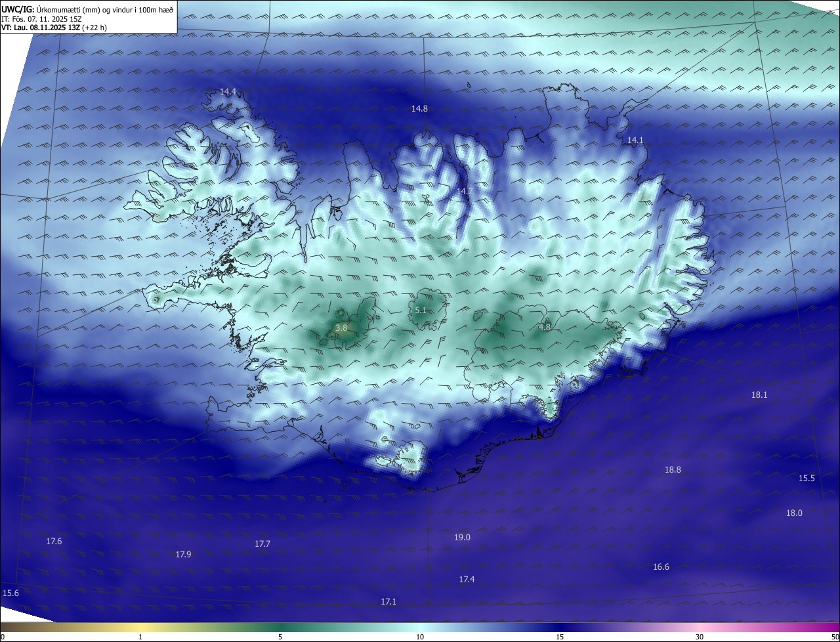Screen dimensions: 840x642
Task: Click the 15.5 value label
Action: click(807, 479)
